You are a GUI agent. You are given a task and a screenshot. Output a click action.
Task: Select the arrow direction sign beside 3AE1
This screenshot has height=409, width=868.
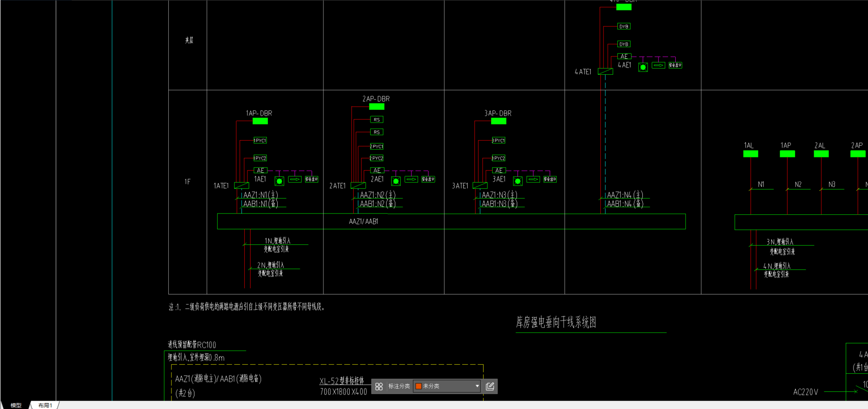pyautogui.click(x=533, y=180)
